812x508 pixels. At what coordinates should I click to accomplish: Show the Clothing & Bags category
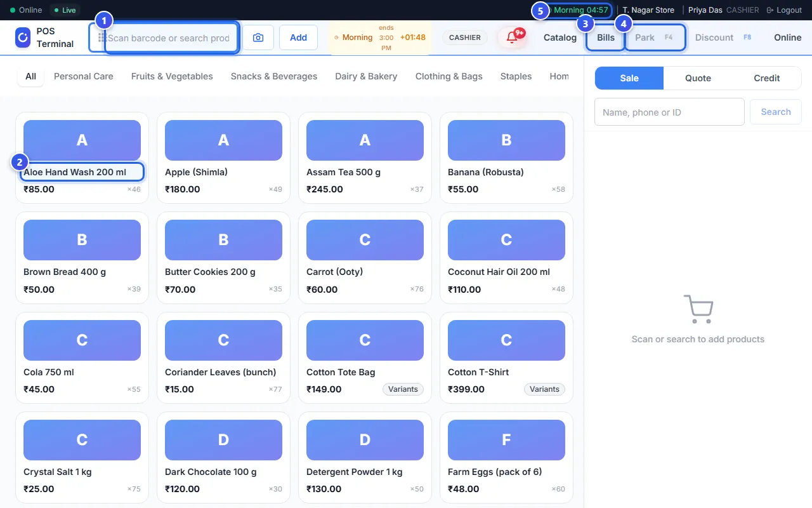449,76
